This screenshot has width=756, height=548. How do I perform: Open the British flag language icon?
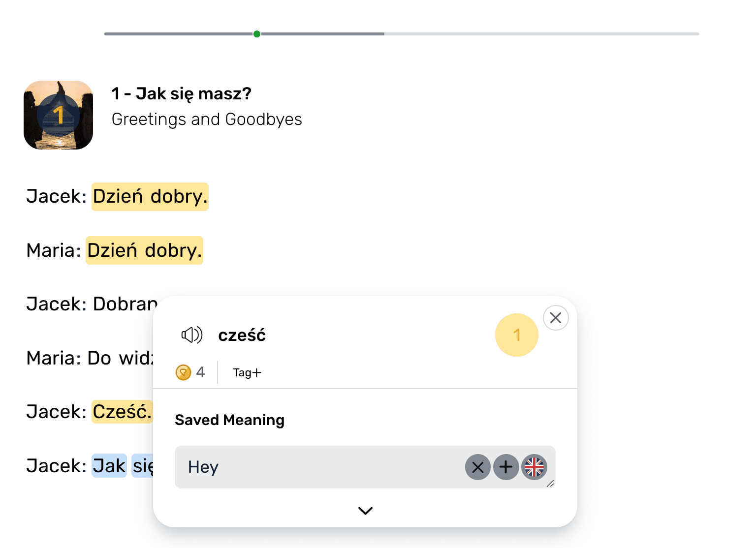pos(534,467)
